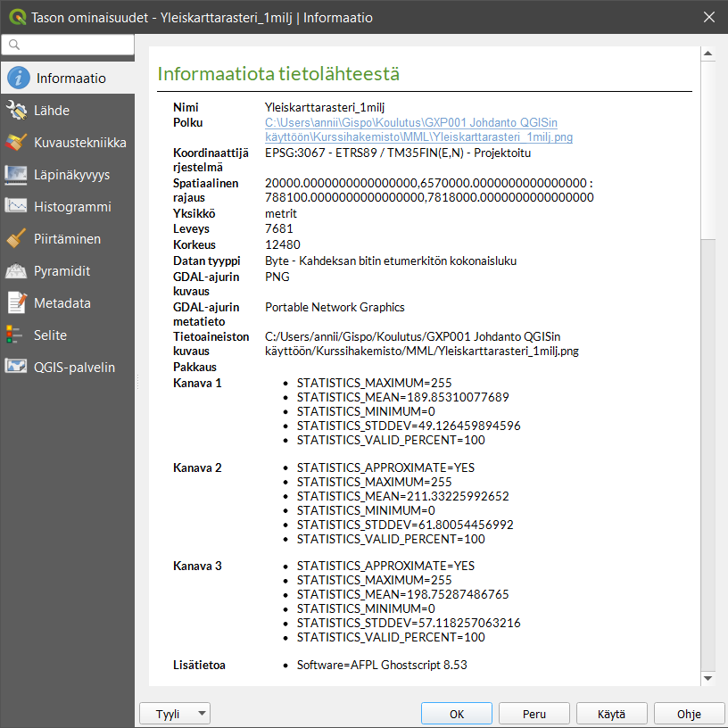
Task: Select the Piirtäminen brush icon
Action: [x=18, y=239]
